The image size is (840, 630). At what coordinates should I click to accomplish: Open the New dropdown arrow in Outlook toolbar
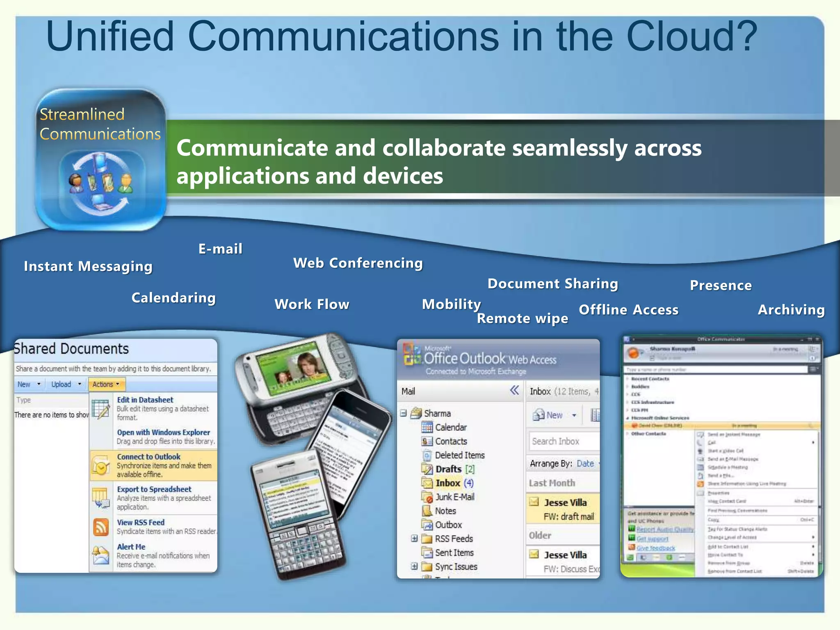click(574, 415)
